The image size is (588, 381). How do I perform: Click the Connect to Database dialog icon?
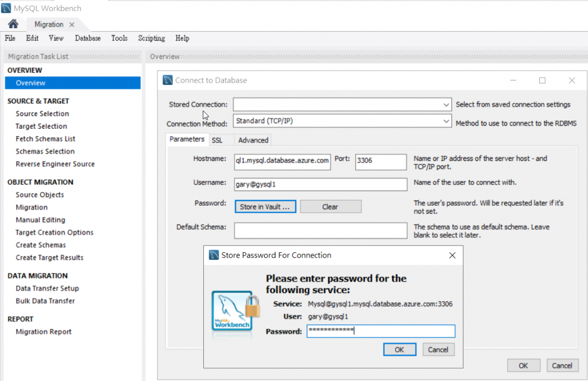[168, 80]
